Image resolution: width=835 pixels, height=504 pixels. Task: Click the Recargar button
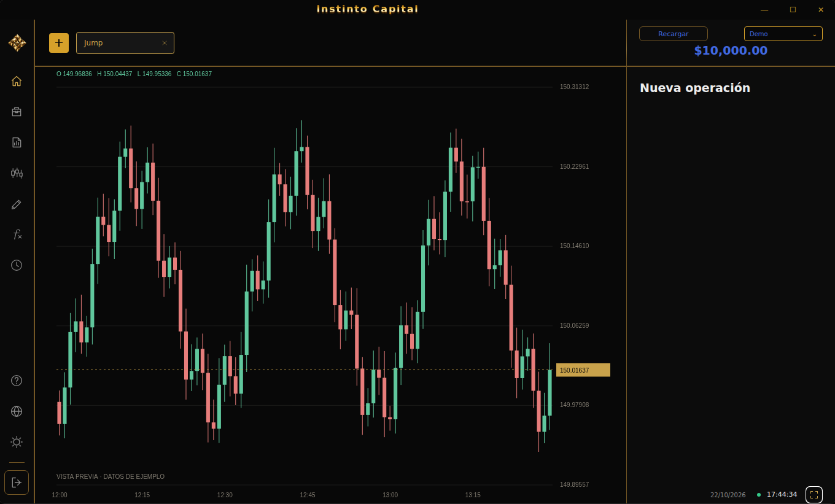(x=674, y=34)
